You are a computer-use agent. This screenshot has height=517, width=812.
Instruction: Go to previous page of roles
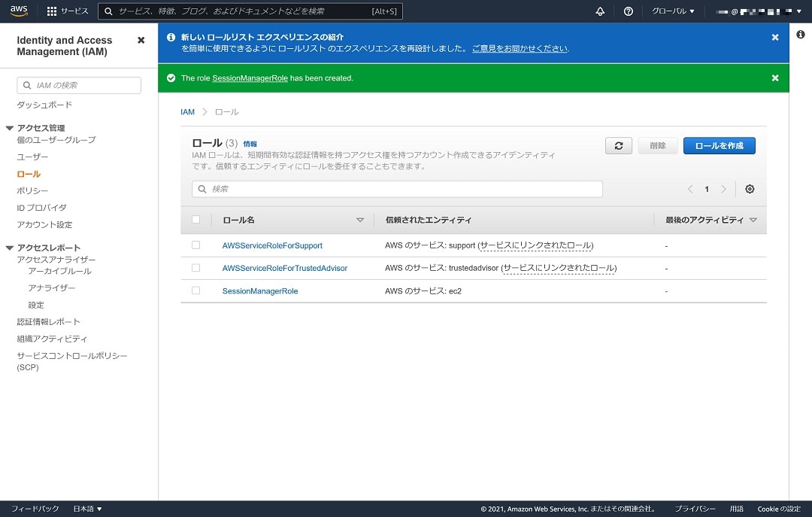pyautogui.click(x=690, y=189)
